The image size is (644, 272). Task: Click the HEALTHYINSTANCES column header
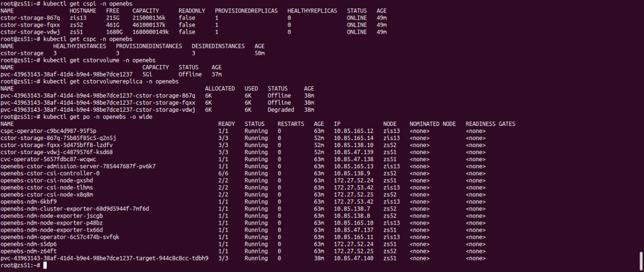(x=79, y=46)
